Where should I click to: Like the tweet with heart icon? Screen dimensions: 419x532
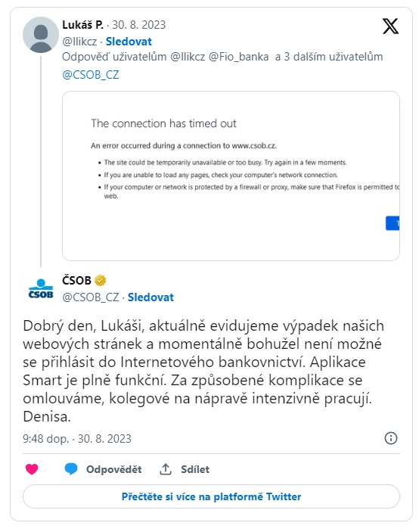coord(32,469)
